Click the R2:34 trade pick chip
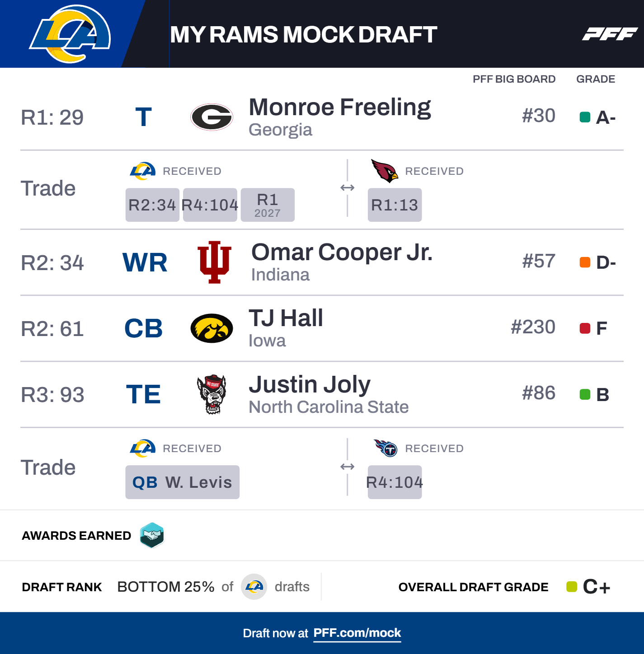The width and height of the screenshot is (644, 654). tap(152, 205)
